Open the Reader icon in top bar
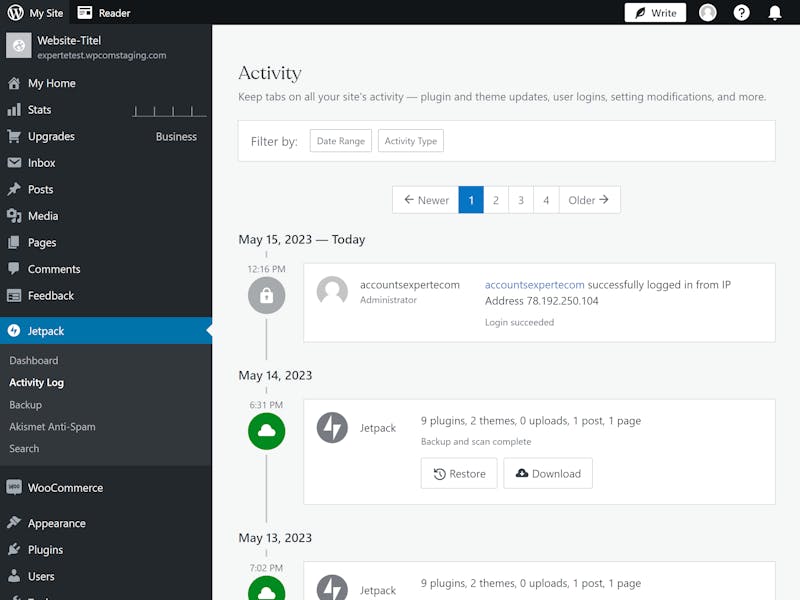This screenshot has width=800, height=600. pyautogui.click(x=85, y=12)
